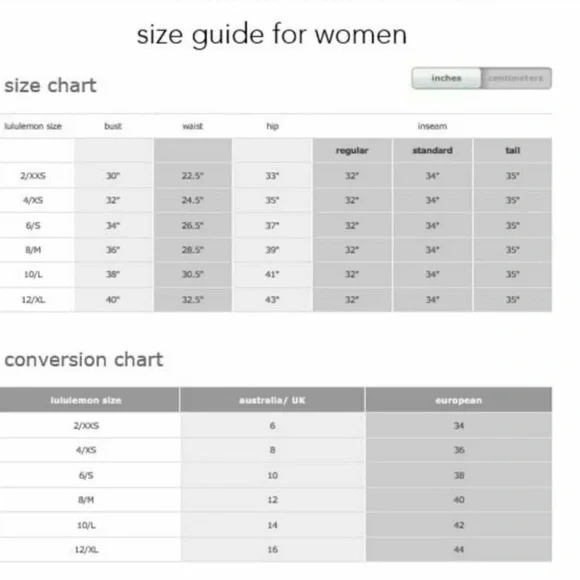Click the regular inseam column header
This screenshot has height=580, width=580.
(352, 151)
